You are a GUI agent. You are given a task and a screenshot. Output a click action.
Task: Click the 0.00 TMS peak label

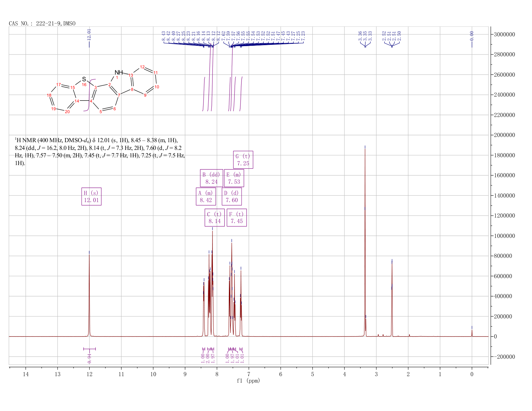[x=472, y=36]
